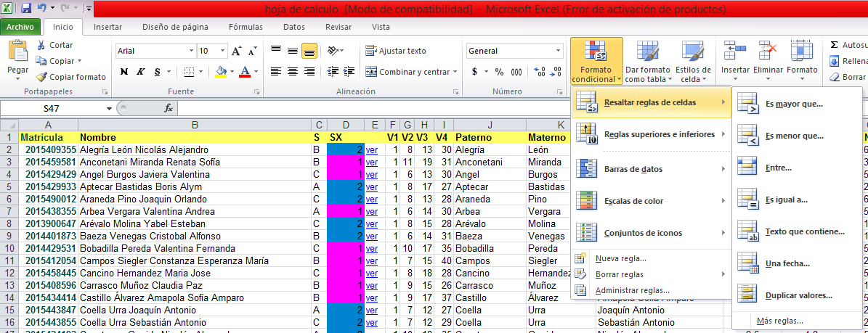
Task: Switch to Vista tab
Action: pos(381,27)
